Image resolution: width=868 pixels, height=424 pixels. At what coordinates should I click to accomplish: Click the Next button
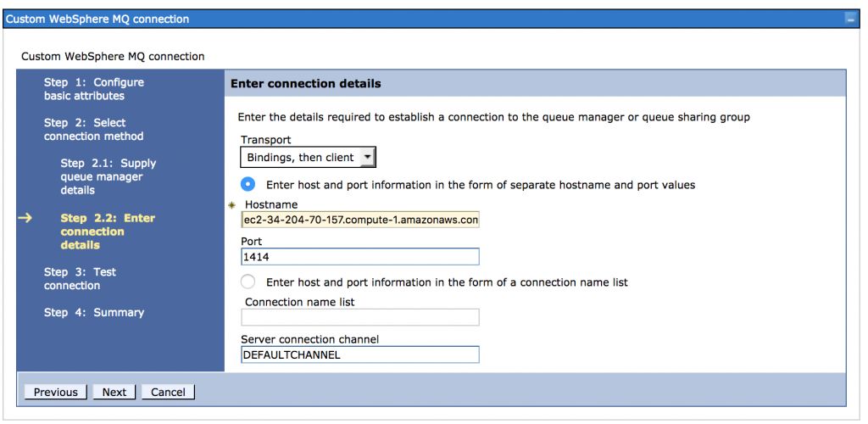[x=114, y=392]
